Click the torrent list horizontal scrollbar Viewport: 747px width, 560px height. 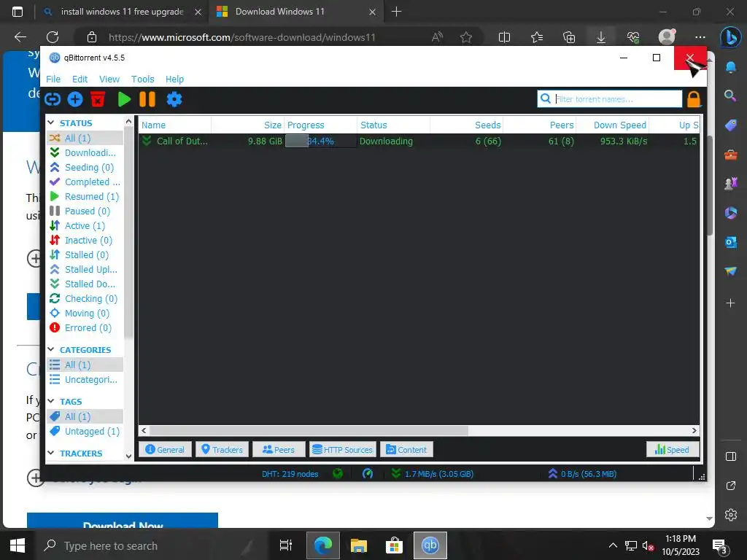coord(309,430)
